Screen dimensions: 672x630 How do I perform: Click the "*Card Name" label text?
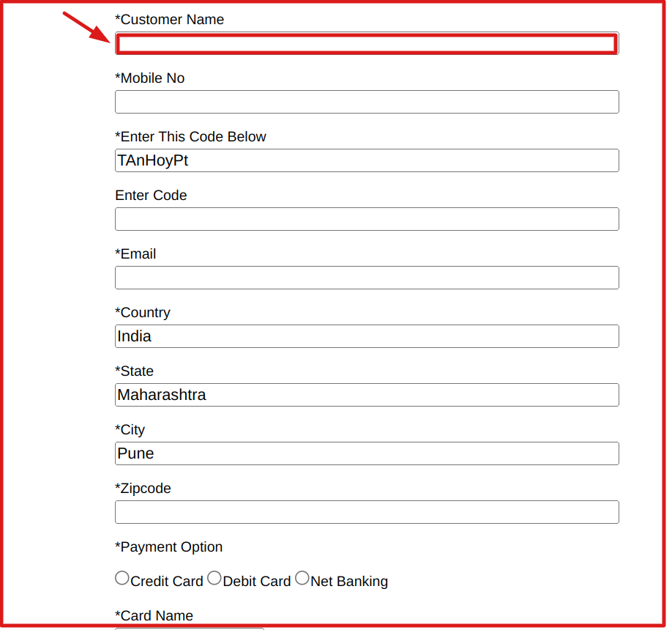click(154, 616)
